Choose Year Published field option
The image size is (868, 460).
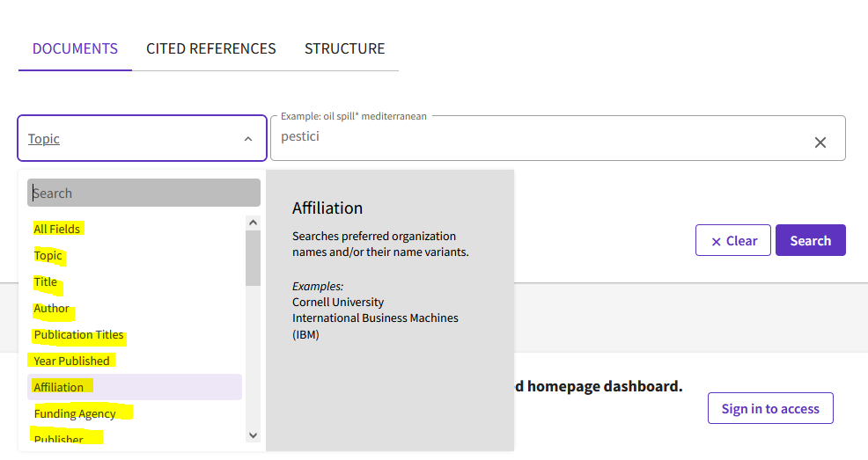[x=71, y=361]
